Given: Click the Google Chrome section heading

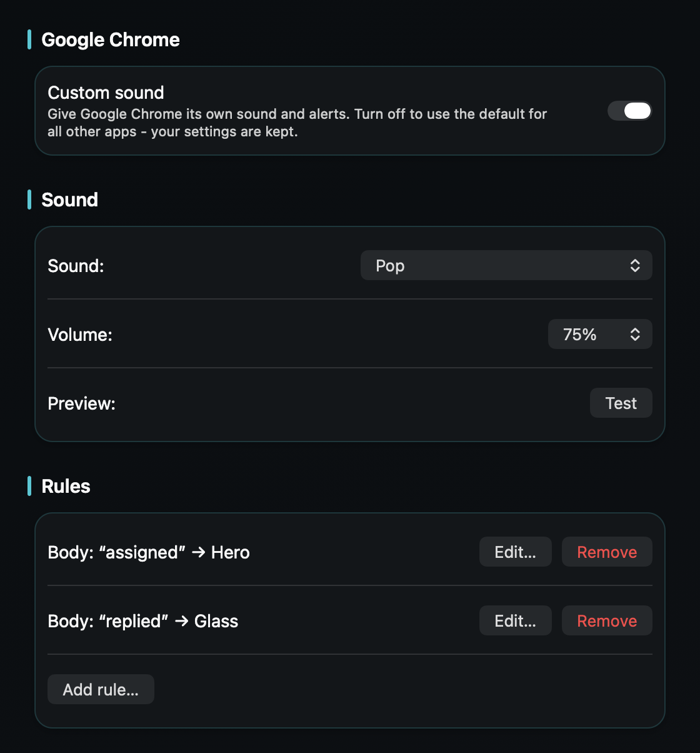Looking at the screenshot, I should [111, 40].
